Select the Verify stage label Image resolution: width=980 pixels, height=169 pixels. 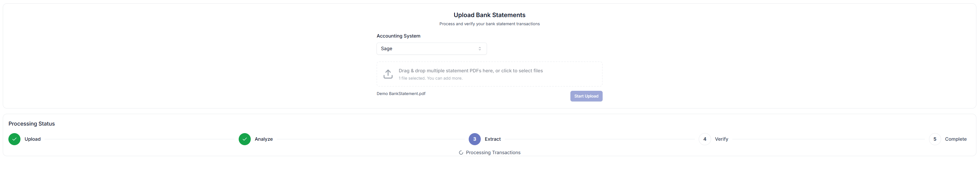coord(721,139)
